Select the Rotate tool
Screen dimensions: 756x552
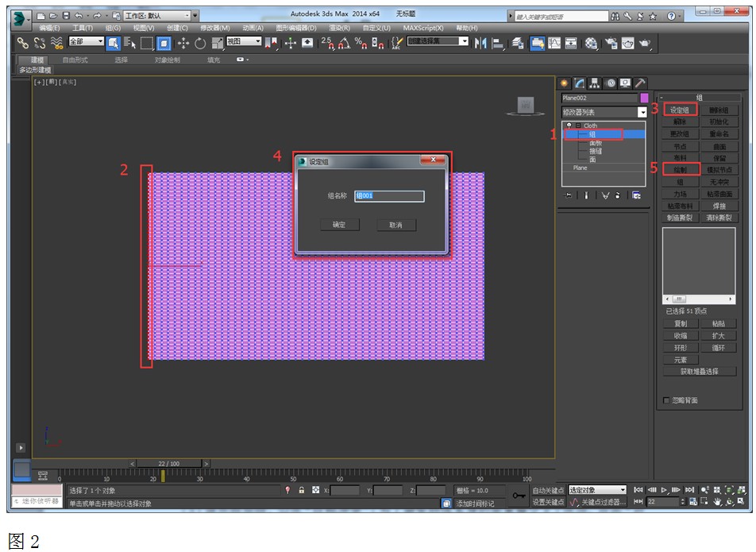(x=200, y=44)
